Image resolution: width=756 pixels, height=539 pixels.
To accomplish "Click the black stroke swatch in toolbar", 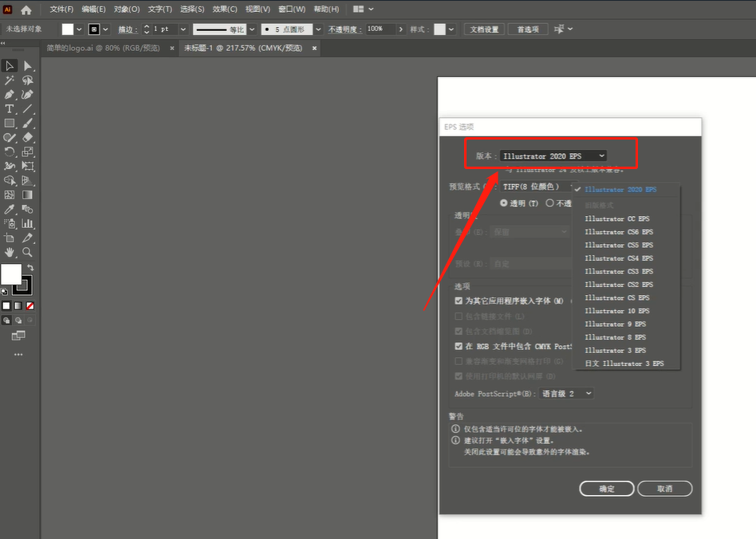I will click(23, 285).
